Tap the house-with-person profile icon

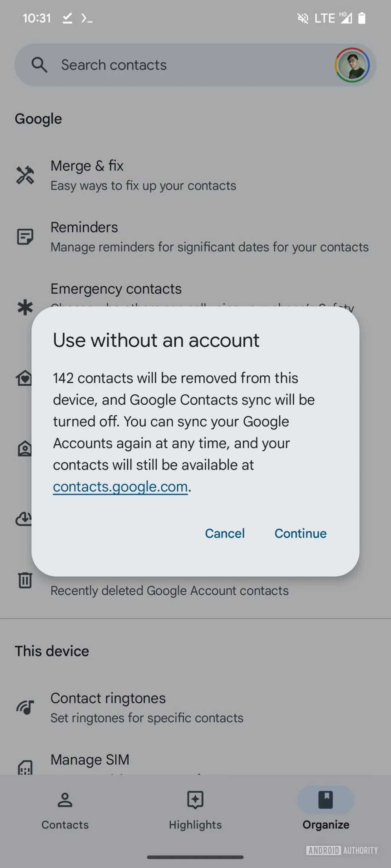pos(25,448)
